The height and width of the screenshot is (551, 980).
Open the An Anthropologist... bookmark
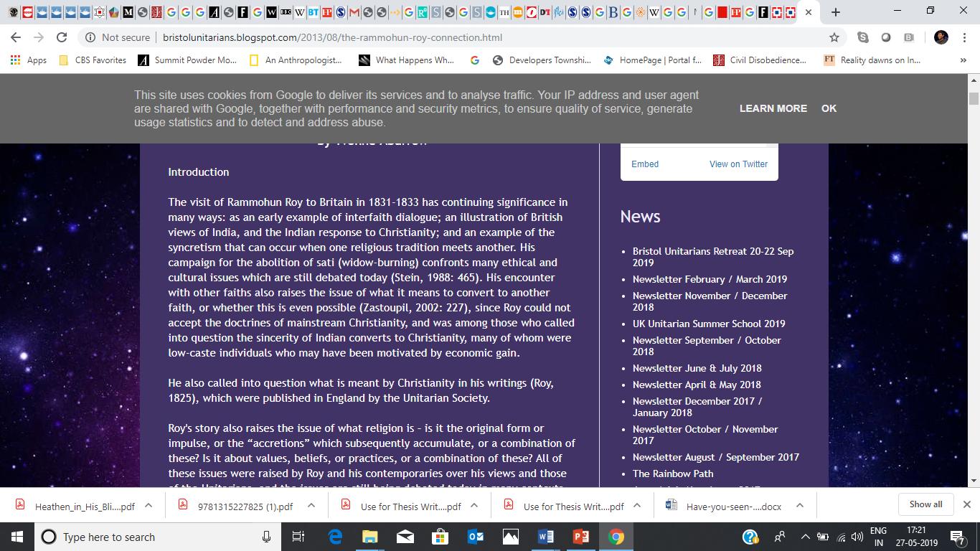click(296, 60)
